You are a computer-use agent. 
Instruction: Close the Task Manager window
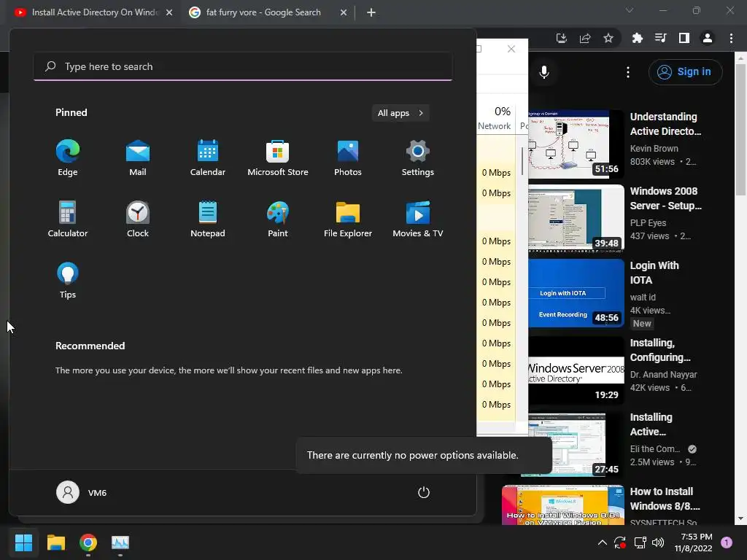[511, 49]
